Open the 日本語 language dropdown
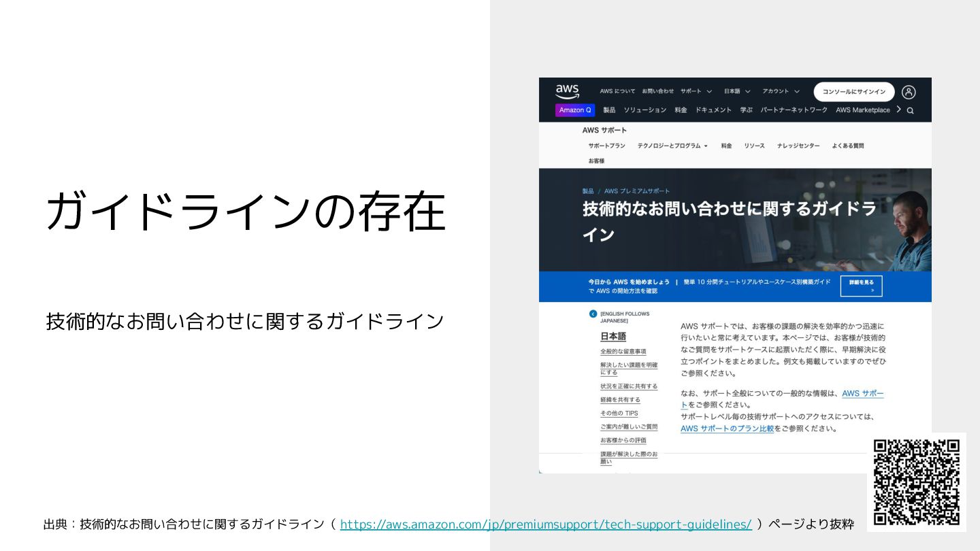The width and height of the screenshot is (980, 551). coord(737,91)
